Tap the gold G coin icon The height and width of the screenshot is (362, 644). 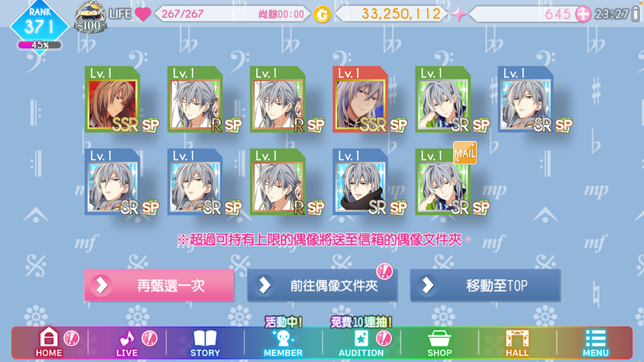pos(322,14)
